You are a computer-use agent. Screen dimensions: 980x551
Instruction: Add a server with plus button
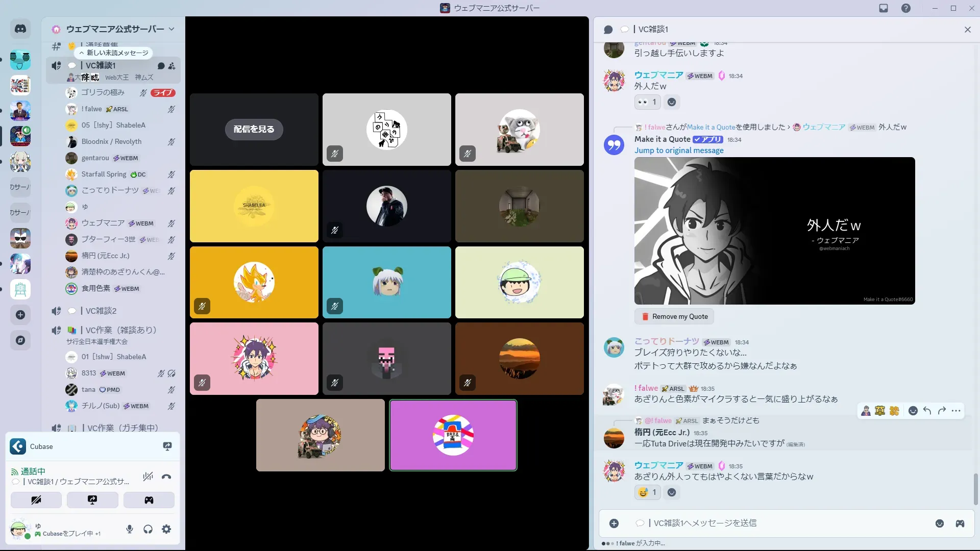tap(20, 315)
